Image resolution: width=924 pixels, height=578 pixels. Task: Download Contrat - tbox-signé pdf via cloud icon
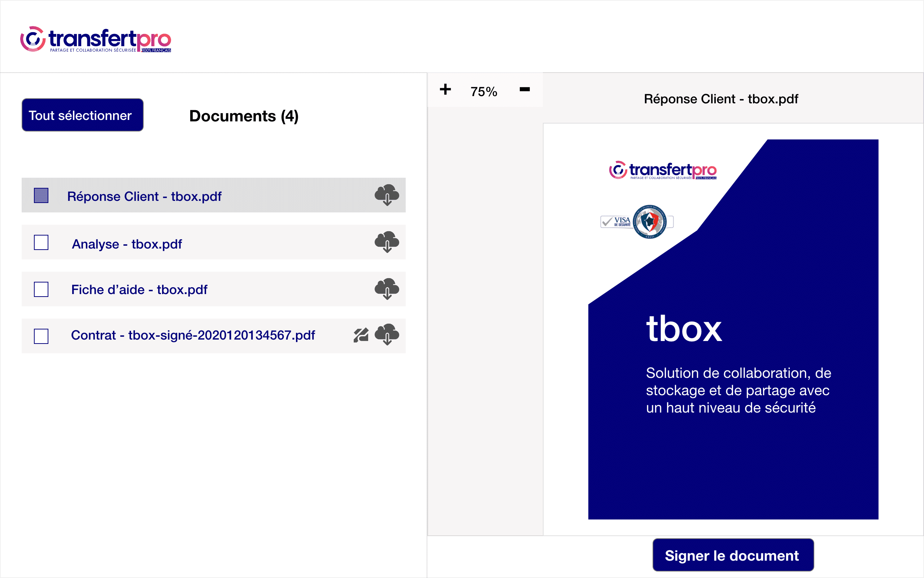387,335
